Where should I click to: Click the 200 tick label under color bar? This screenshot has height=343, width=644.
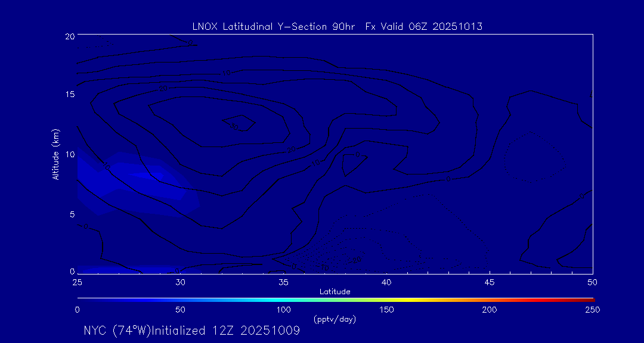[490, 310]
